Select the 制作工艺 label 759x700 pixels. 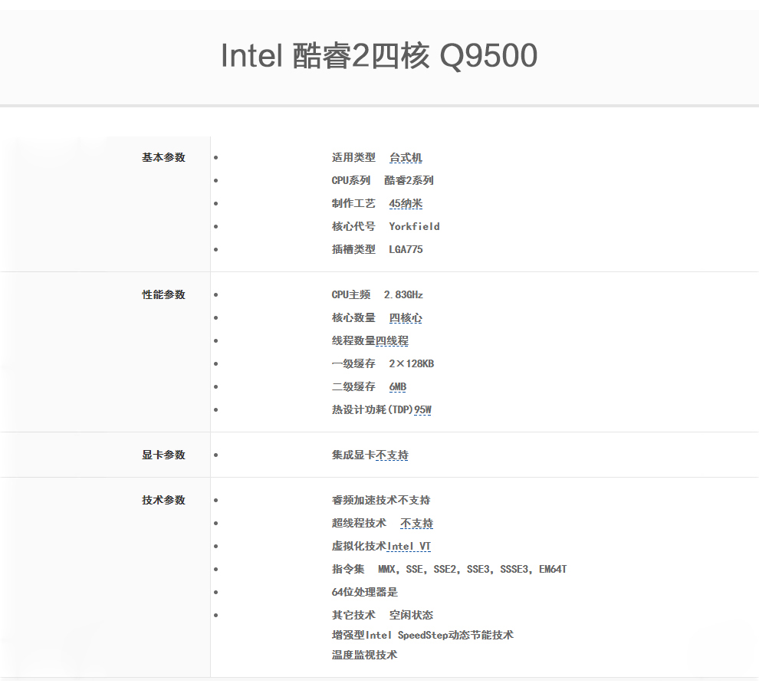[x=353, y=204]
